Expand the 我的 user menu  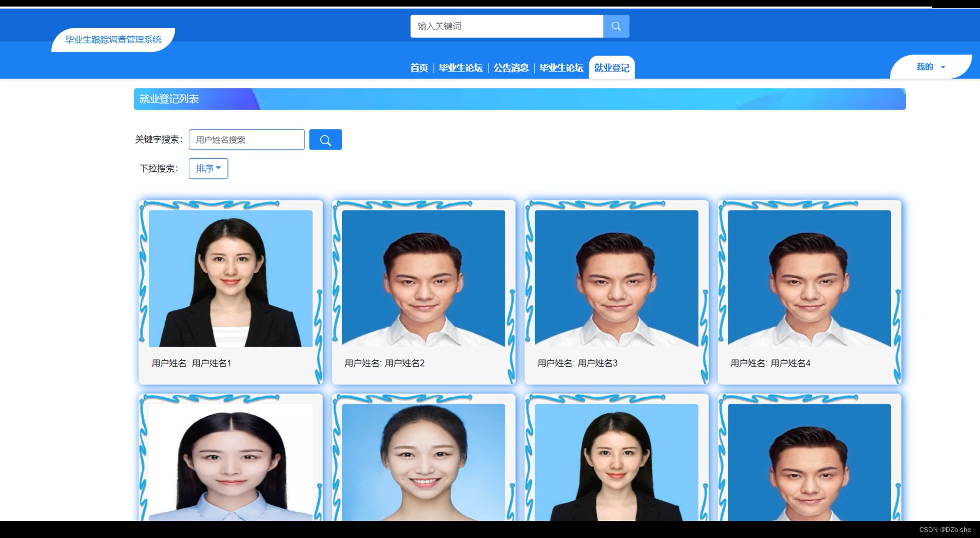931,67
